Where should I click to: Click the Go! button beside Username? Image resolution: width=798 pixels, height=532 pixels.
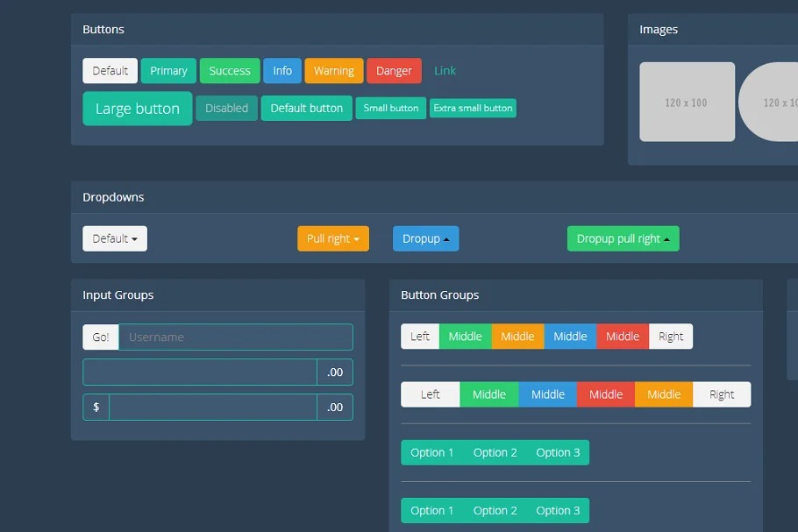(101, 337)
